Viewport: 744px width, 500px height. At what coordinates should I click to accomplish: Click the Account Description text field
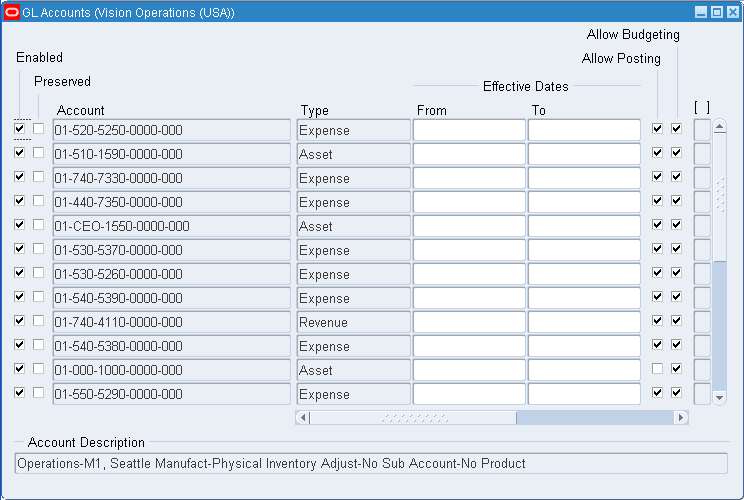(371, 464)
